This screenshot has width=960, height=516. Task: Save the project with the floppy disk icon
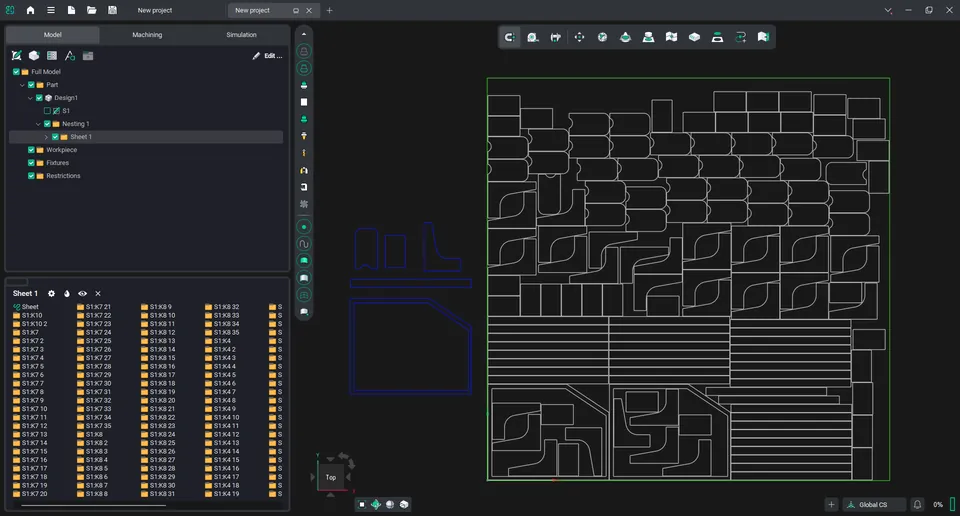(x=112, y=10)
